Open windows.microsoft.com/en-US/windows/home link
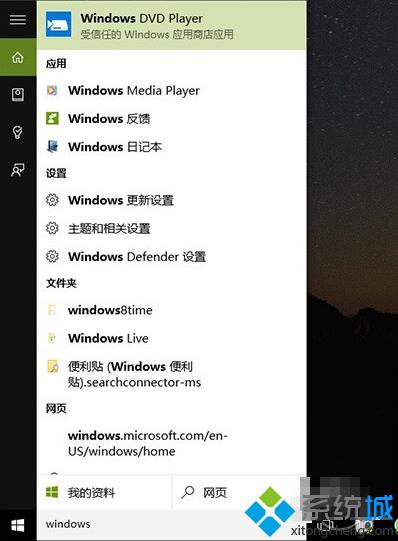Viewport: 398px width, 541px height. tap(171, 443)
